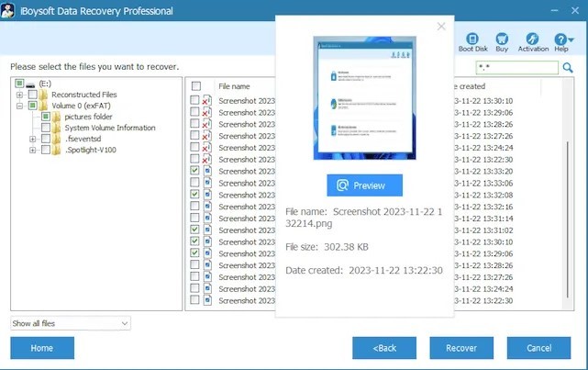The width and height of the screenshot is (588, 370).
Task: Toggle the E: drive checkbox
Action: (19, 83)
